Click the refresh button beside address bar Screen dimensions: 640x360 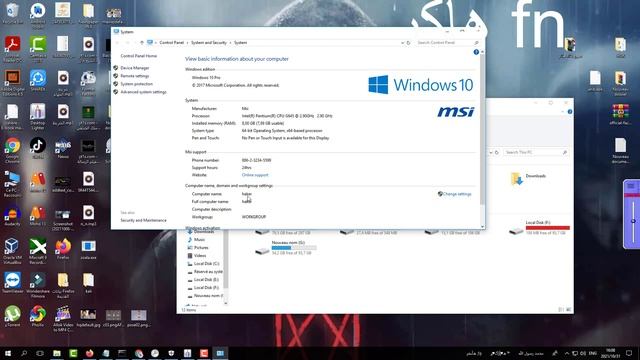click(408, 42)
